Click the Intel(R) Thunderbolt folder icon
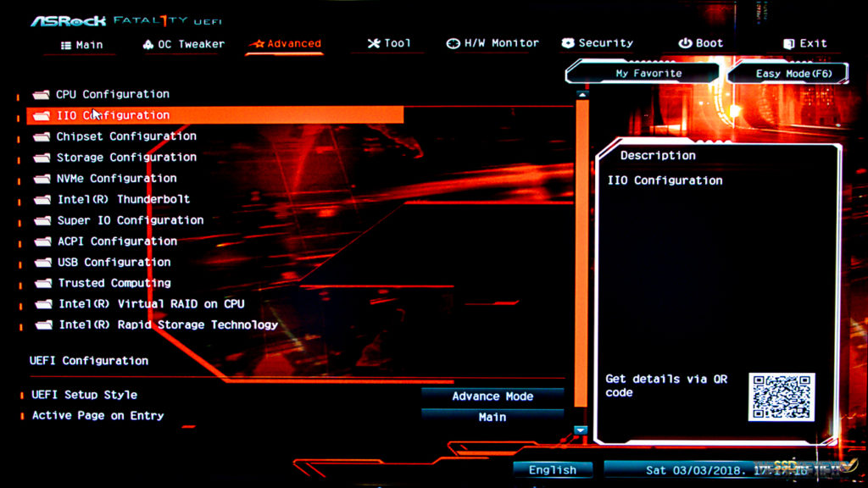 42,200
